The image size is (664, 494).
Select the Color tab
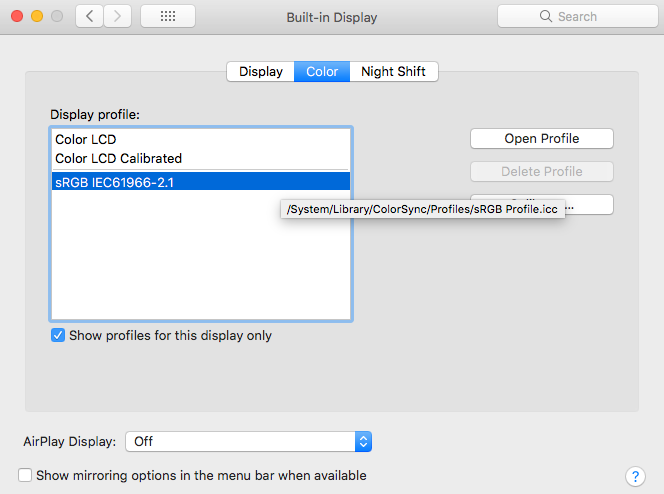coord(322,71)
